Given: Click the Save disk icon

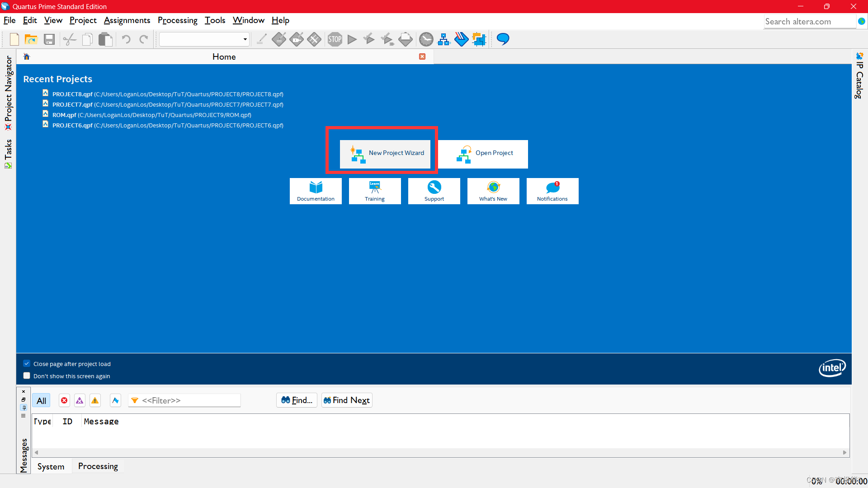Looking at the screenshot, I should (x=49, y=40).
